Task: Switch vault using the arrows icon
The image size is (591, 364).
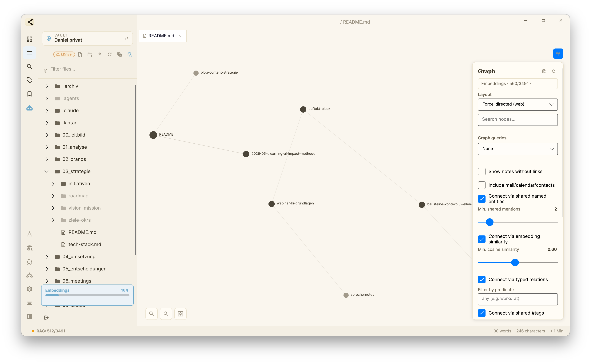Action: point(127,38)
